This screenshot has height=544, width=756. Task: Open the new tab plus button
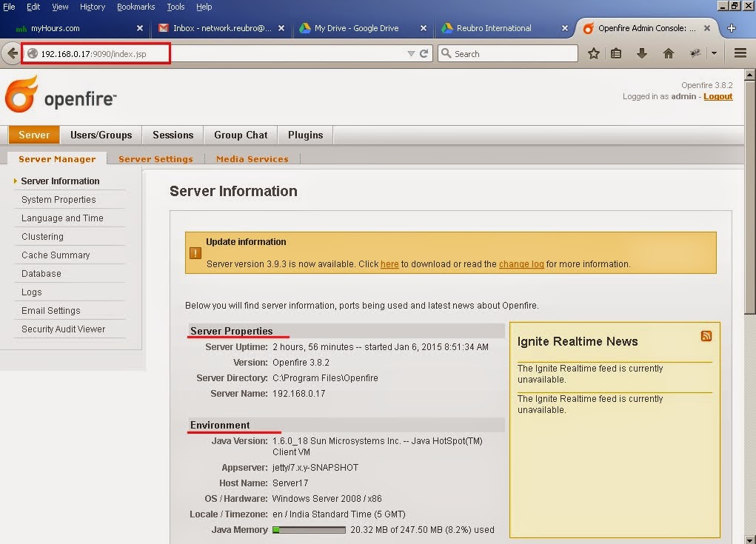click(732, 28)
